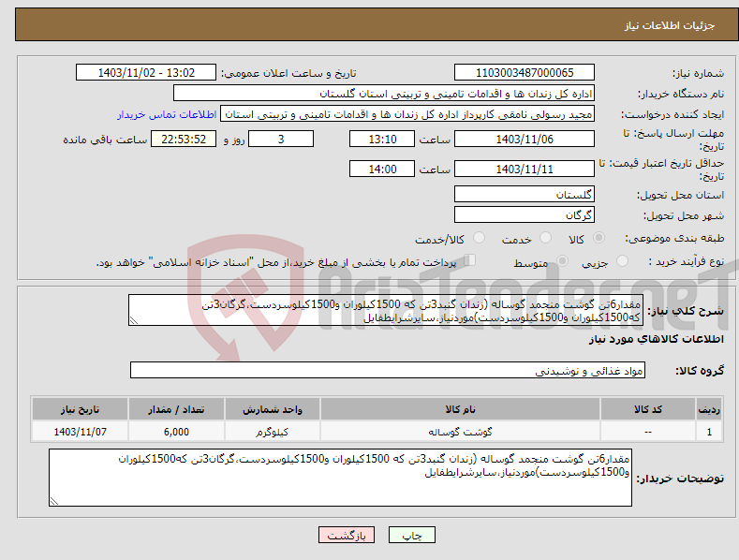
Task: Click the ردیف column header
Action: (x=709, y=409)
